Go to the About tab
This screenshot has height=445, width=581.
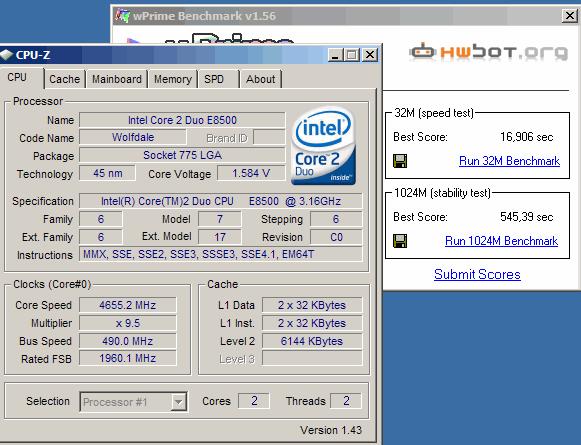261,79
